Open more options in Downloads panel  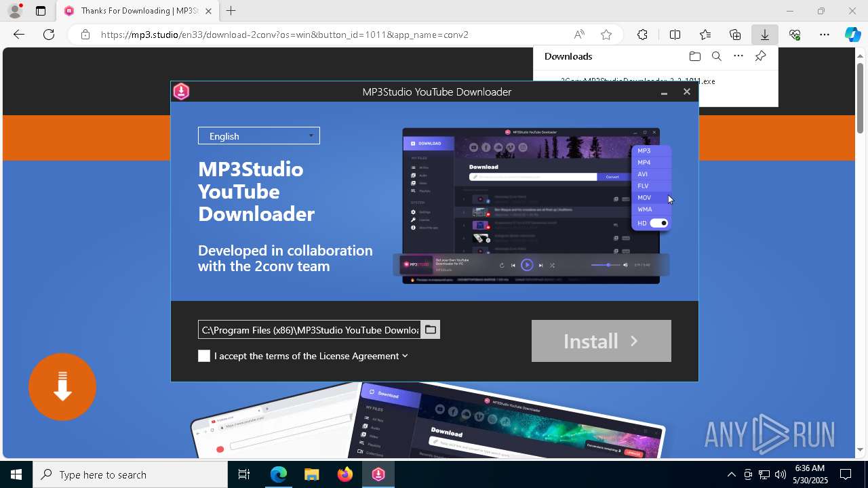coord(738,56)
